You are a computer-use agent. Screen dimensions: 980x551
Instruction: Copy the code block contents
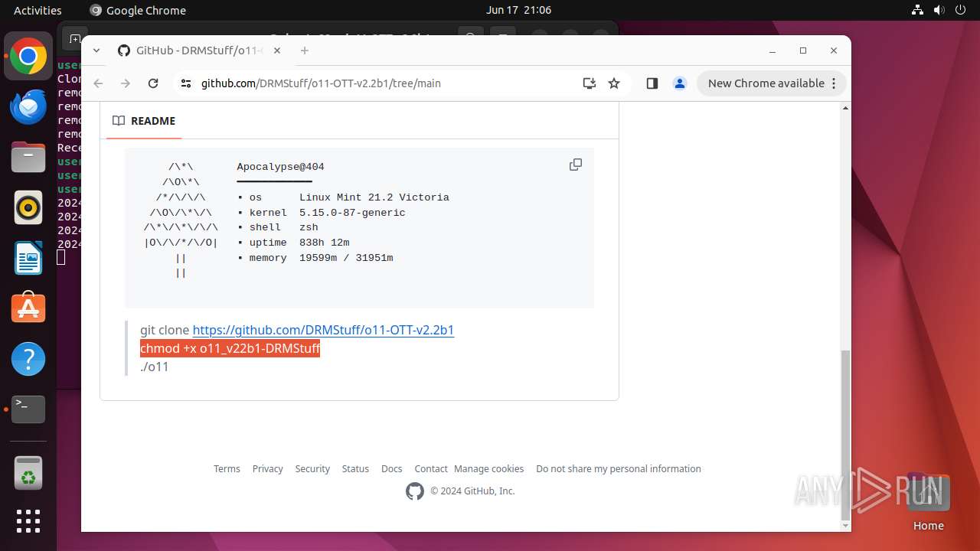[576, 165]
